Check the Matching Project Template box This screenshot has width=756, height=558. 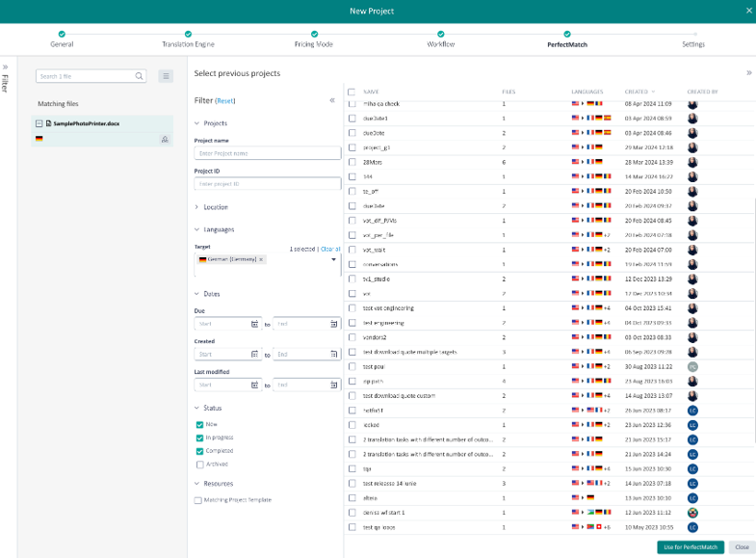tap(198, 500)
